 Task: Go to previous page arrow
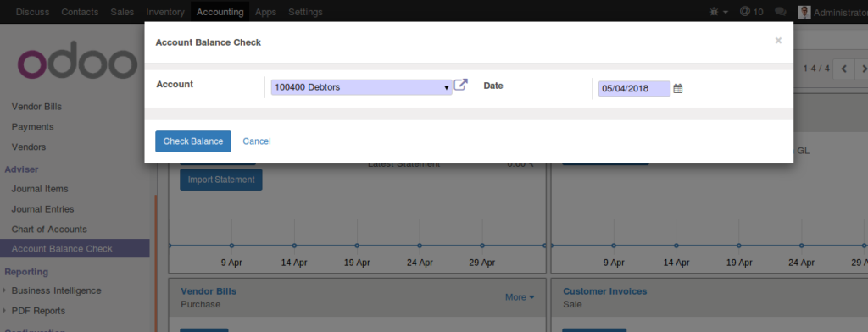point(843,69)
